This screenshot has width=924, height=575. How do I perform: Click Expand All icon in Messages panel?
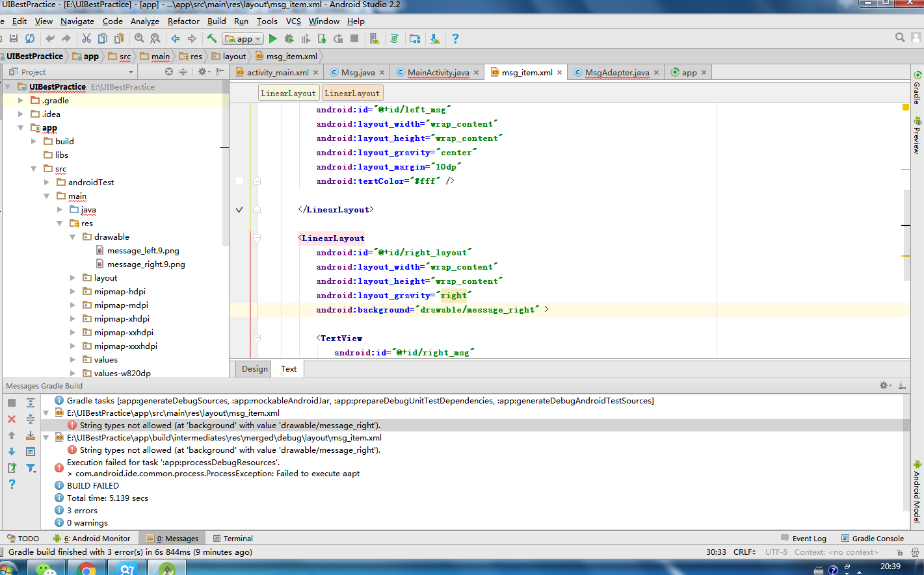coord(31,403)
